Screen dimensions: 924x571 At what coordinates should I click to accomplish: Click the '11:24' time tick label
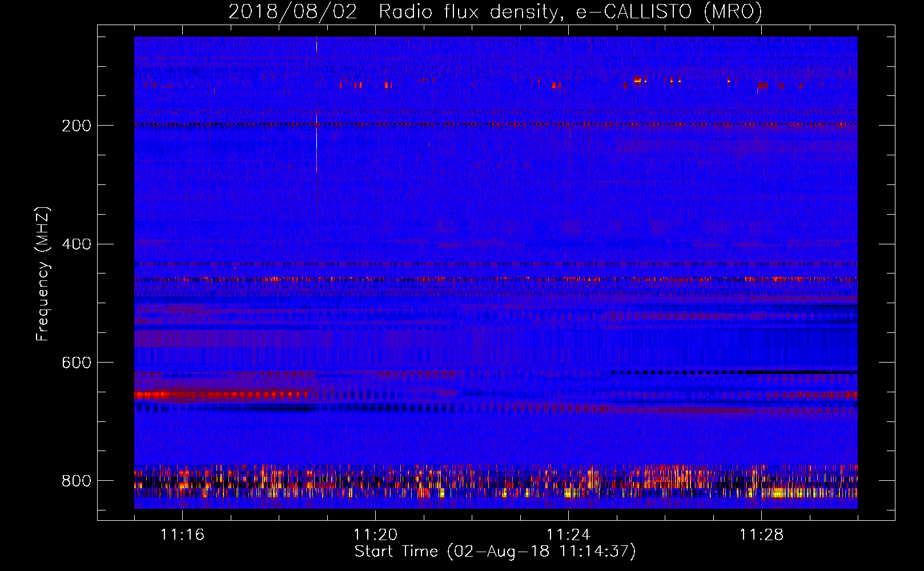pyautogui.click(x=568, y=535)
